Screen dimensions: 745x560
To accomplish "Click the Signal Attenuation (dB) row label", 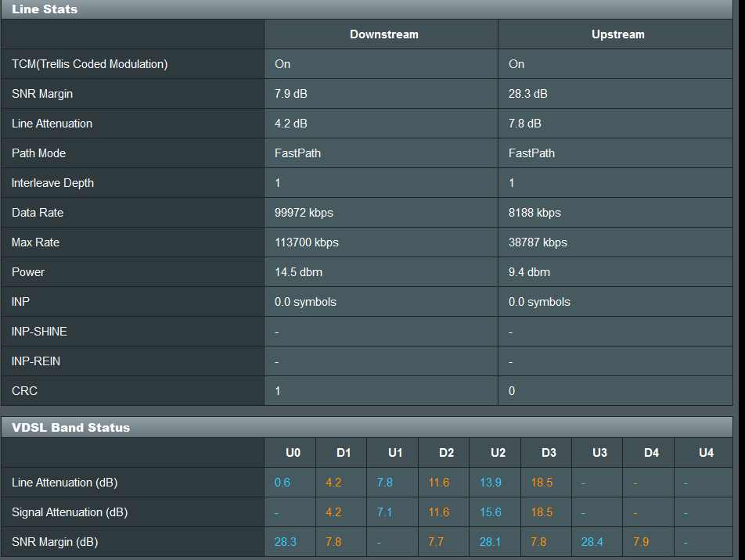I will (x=70, y=512).
